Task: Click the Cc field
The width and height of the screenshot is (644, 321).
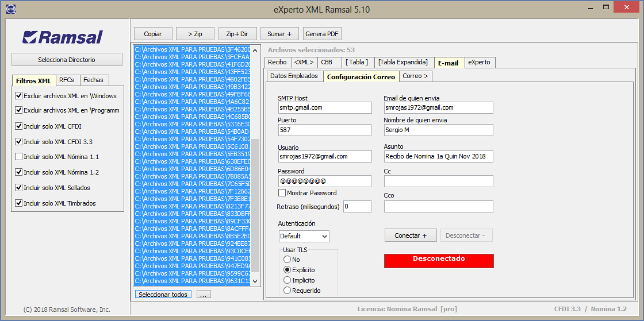Action: [439, 181]
